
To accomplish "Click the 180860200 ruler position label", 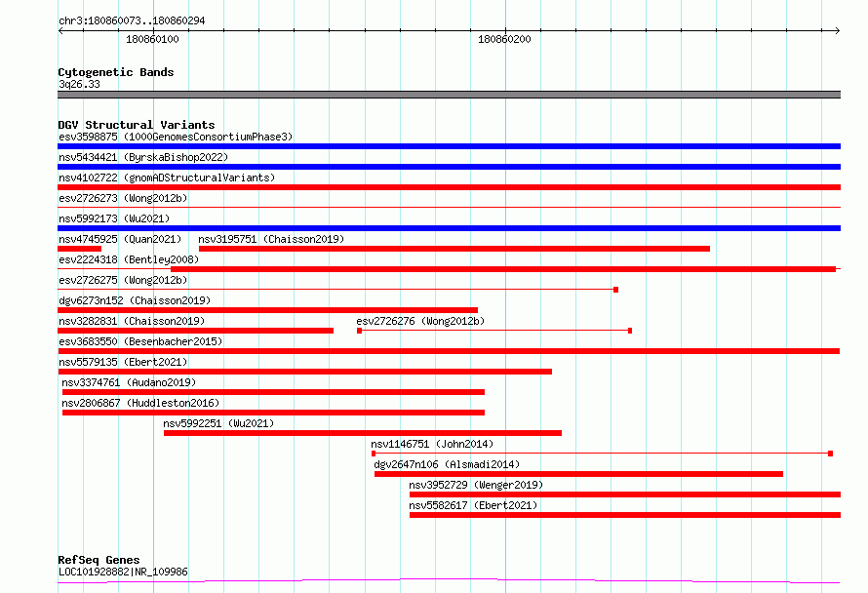I will pyautogui.click(x=504, y=39).
